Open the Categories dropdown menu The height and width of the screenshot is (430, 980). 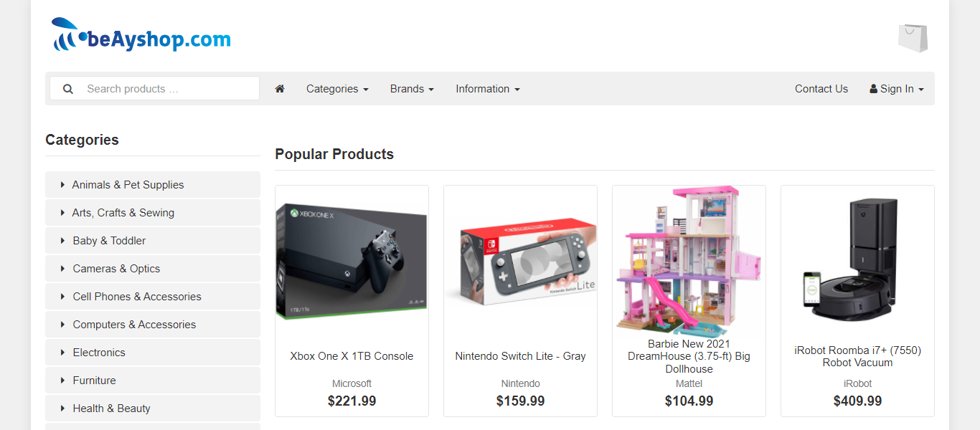337,89
